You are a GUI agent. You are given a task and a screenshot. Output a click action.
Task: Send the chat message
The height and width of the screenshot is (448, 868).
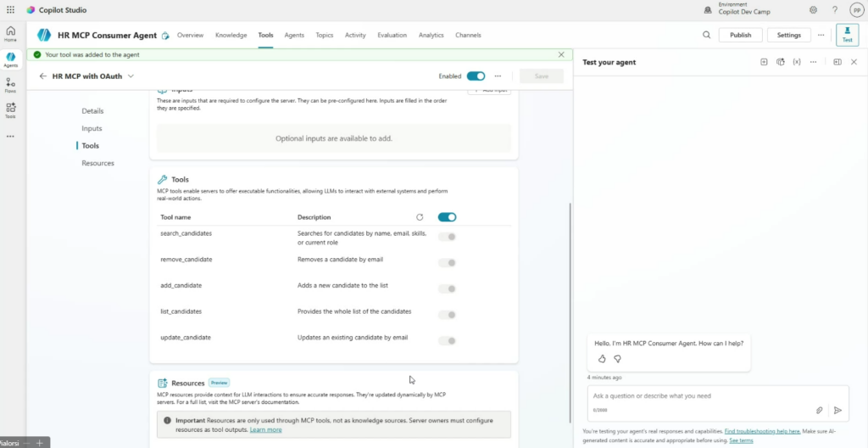837,411
